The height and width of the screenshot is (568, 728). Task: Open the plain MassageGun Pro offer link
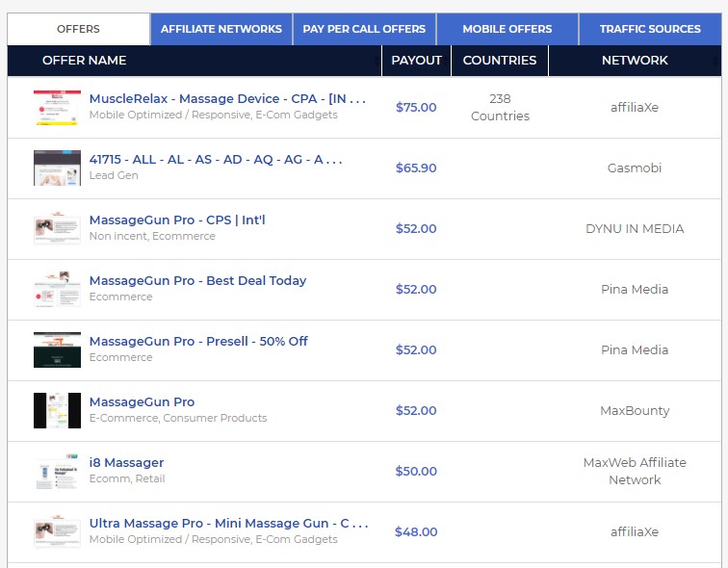tap(143, 401)
